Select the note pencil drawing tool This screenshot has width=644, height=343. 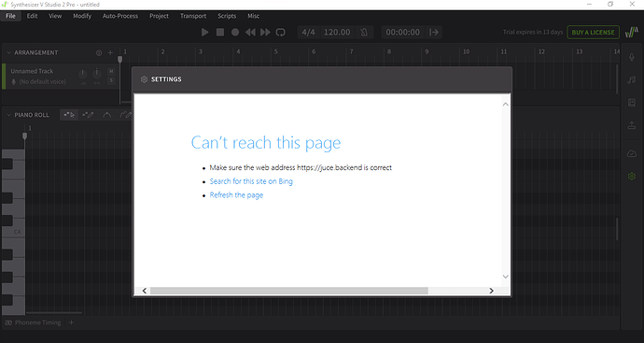88,115
